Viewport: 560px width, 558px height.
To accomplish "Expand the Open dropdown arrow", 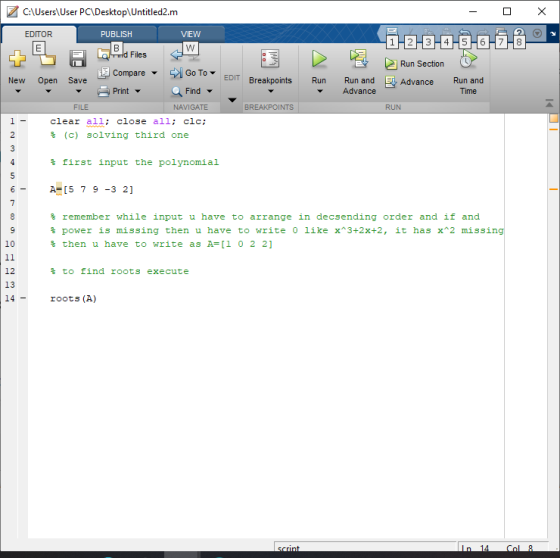I will pos(48,91).
